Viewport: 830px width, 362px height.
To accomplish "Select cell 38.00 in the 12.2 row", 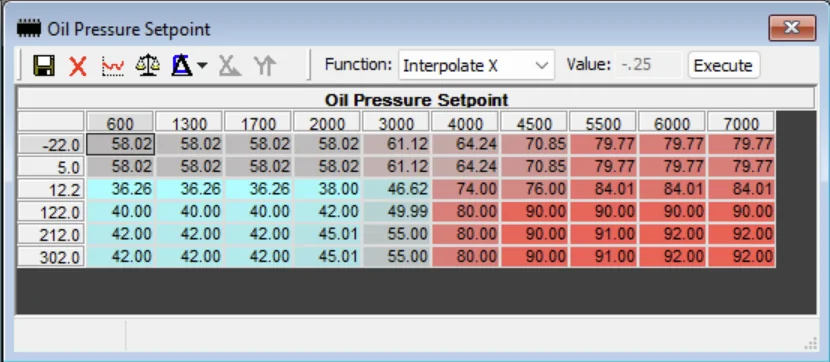I will pos(327,189).
